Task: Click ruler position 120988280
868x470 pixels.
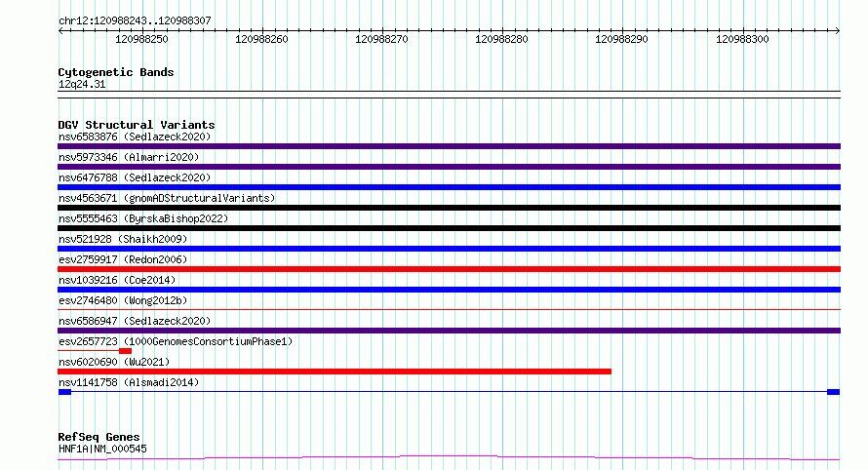Action: click(x=501, y=39)
